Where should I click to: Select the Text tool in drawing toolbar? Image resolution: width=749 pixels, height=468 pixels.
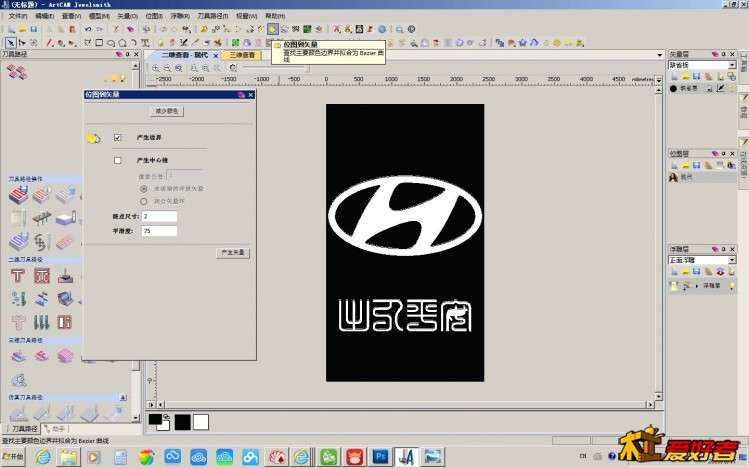coord(145,43)
